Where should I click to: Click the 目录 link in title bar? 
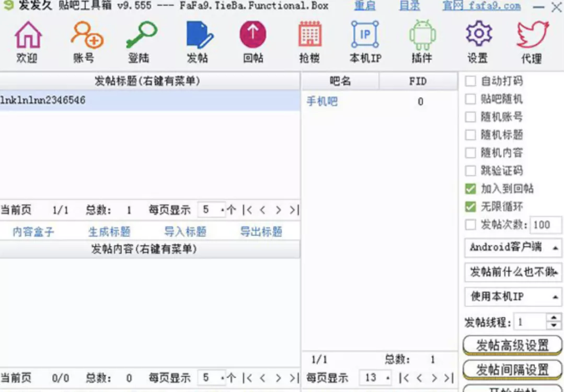pos(410,6)
